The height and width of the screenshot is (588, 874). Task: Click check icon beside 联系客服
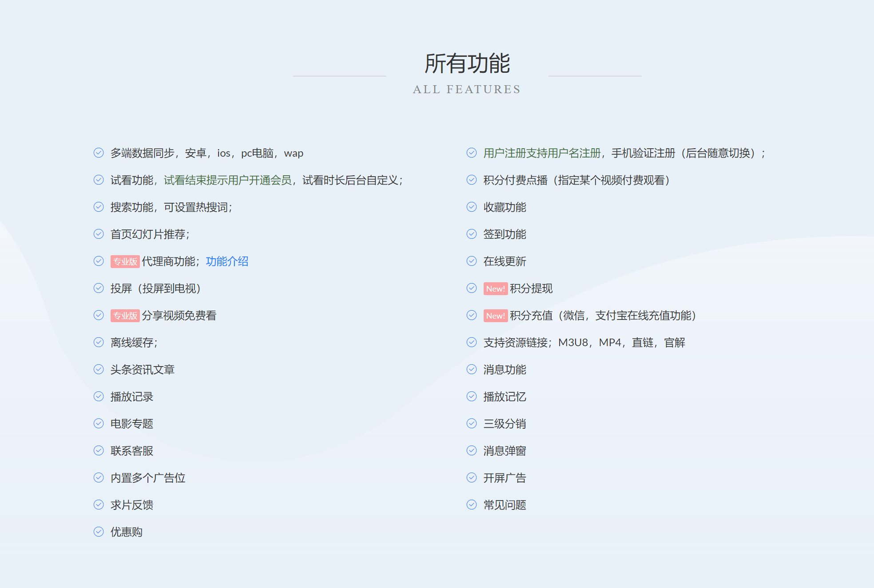tap(99, 451)
